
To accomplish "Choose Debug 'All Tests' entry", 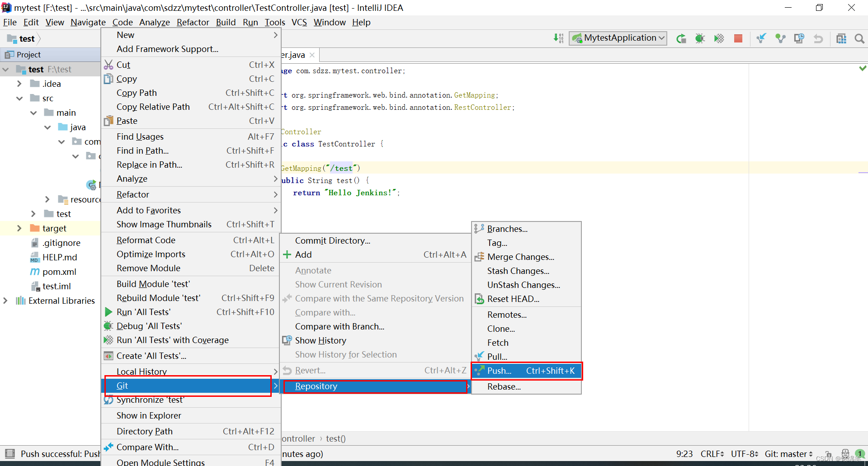I will click(x=191, y=326).
